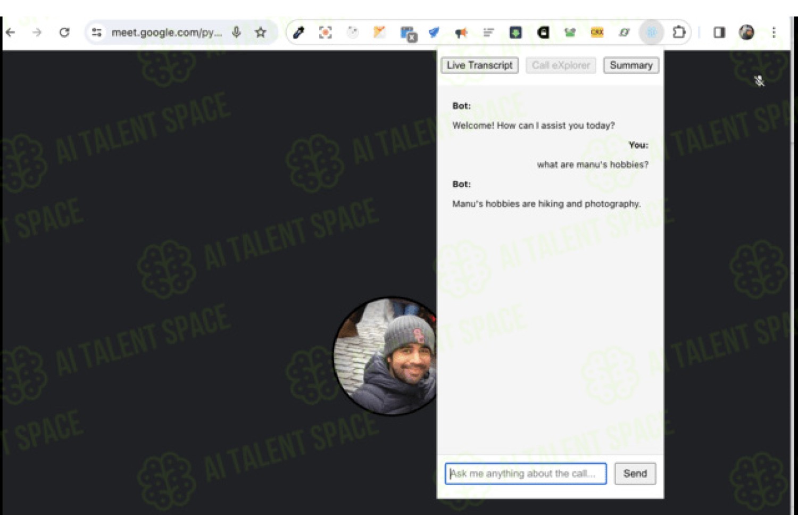Click the 'Welcome! How can I assist you today?' message

pos(533,126)
